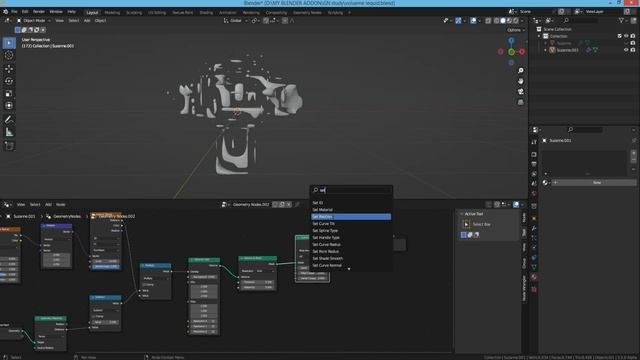Open the node editor Node menu
The width and height of the screenshot is (640, 360).
60,204
